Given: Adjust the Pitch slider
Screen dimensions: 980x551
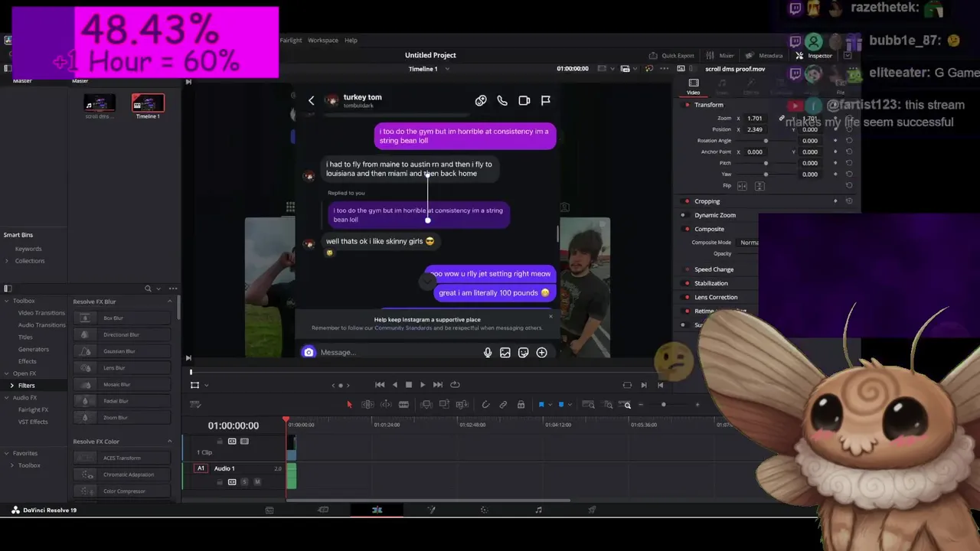Looking at the screenshot, I should click(766, 163).
